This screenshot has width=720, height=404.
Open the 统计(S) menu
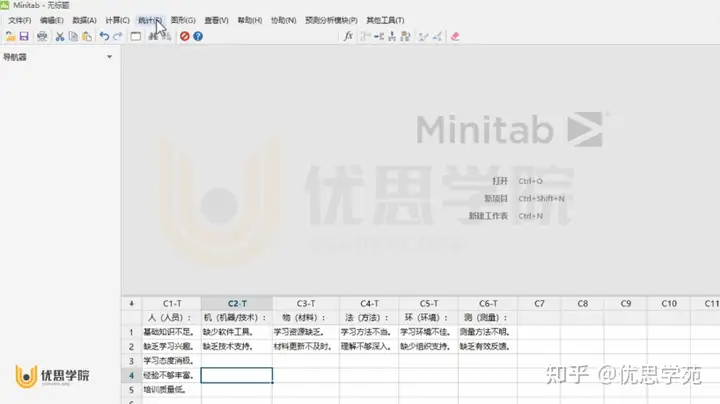point(150,20)
